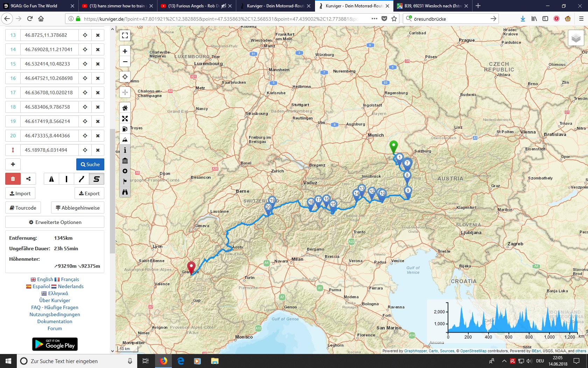Open a new browser tab
The height and width of the screenshot is (368, 588).
[x=478, y=6]
